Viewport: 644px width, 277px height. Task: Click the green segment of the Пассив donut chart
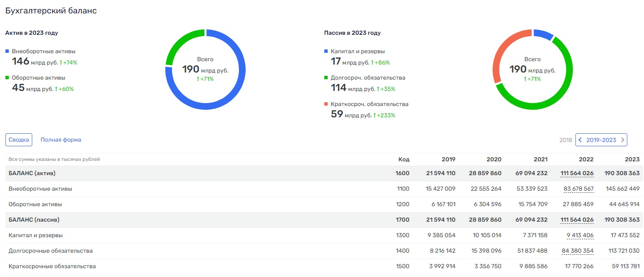point(557,96)
